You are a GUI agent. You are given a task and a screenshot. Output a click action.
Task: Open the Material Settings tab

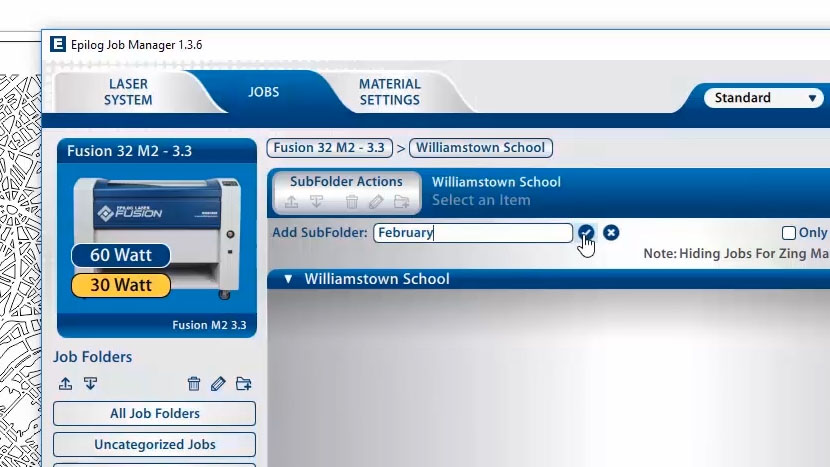[389, 92]
